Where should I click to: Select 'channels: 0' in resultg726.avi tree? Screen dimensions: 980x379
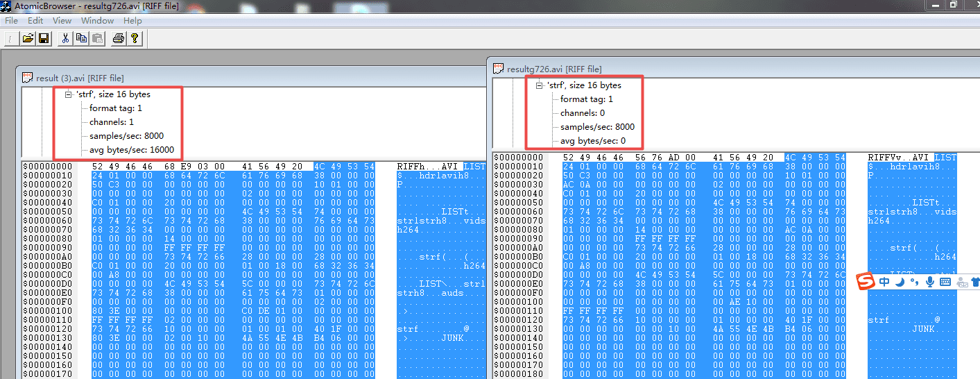583,113
